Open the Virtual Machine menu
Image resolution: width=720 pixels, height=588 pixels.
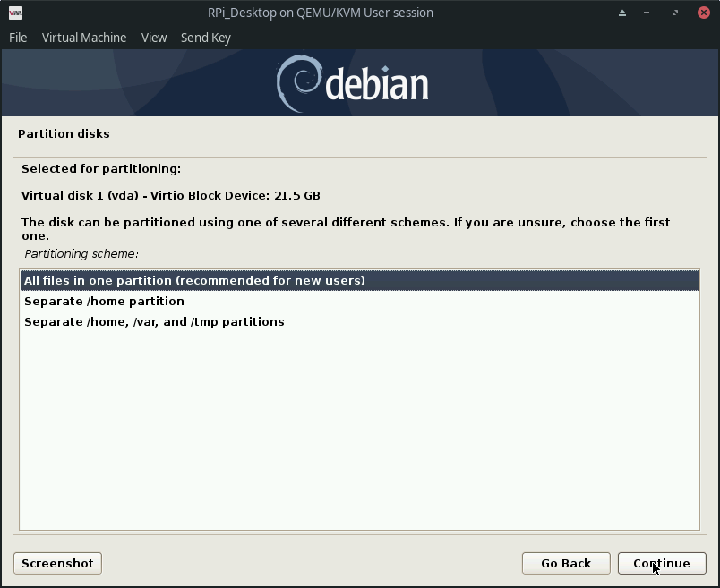click(x=84, y=38)
